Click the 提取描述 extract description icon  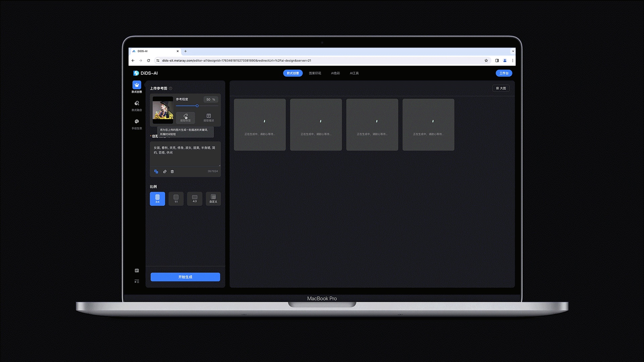tap(209, 117)
